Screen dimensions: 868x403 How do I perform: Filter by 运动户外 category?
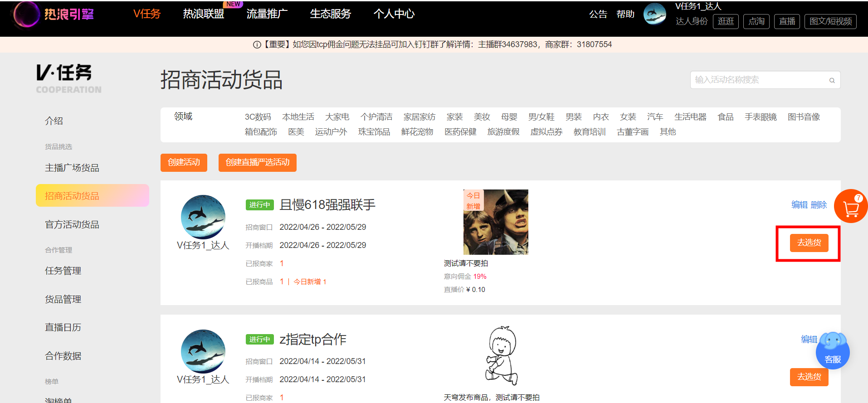coord(331,132)
